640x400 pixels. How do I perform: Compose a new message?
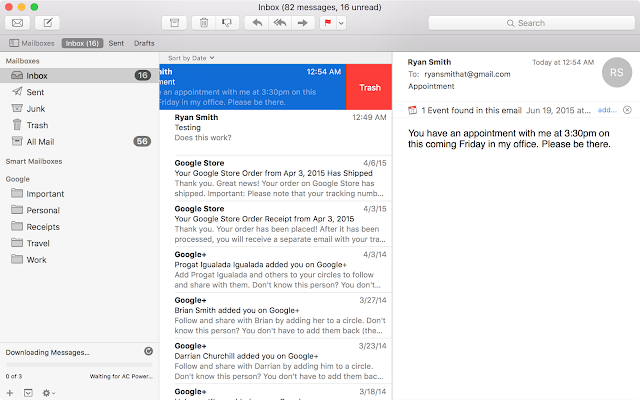47,23
